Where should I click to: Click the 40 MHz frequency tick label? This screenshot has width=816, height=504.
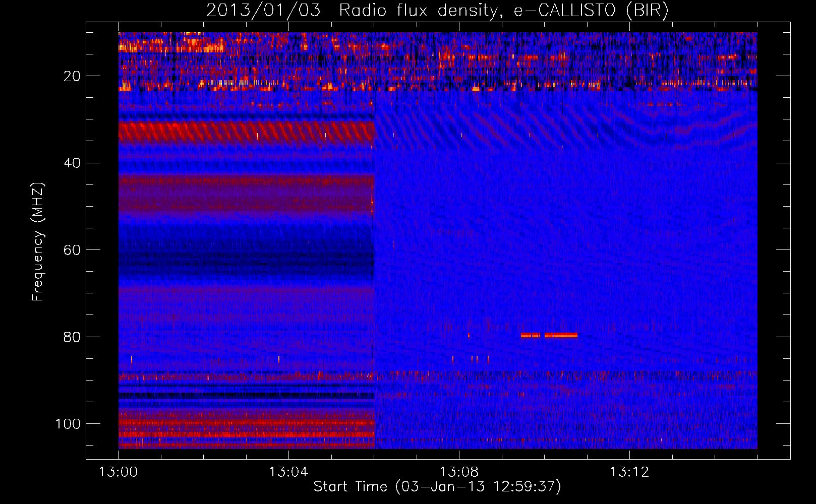pos(72,163)
